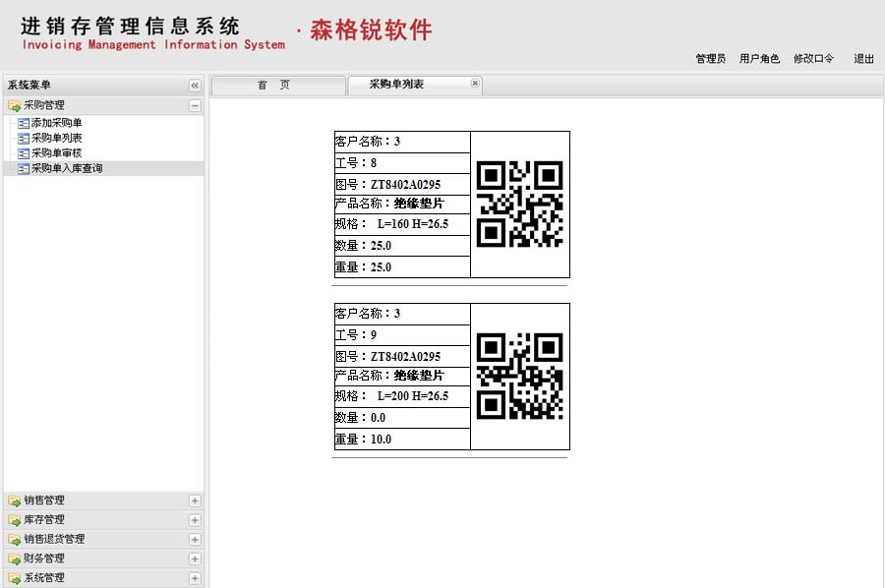Expand the 销售退货管理 panel with plus button

195,539
